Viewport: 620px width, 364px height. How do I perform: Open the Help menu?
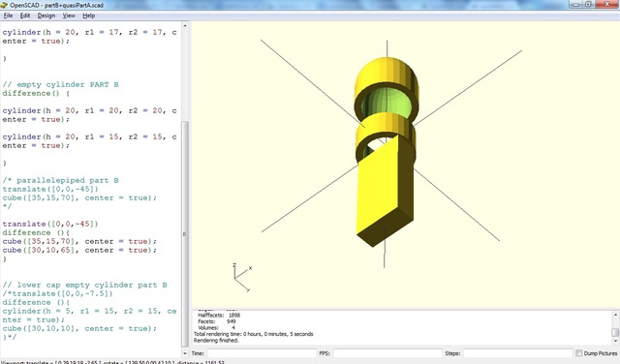tap(88, 15)
